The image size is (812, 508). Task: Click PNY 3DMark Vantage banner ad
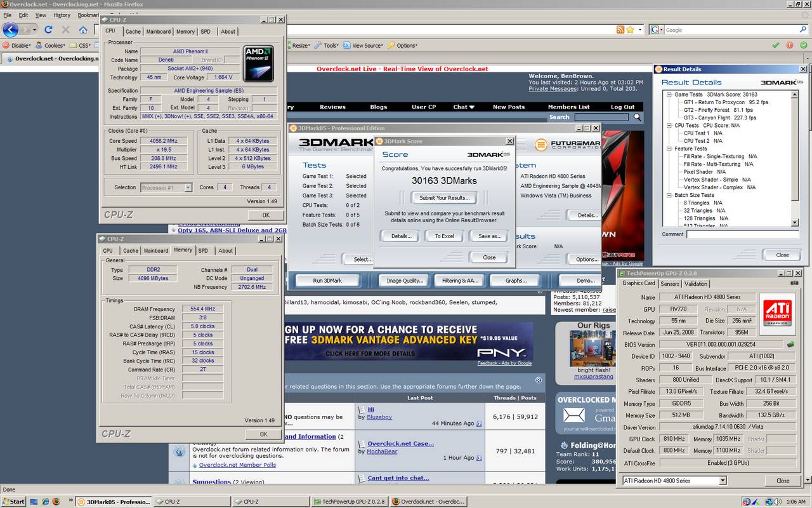pos(409,340)
